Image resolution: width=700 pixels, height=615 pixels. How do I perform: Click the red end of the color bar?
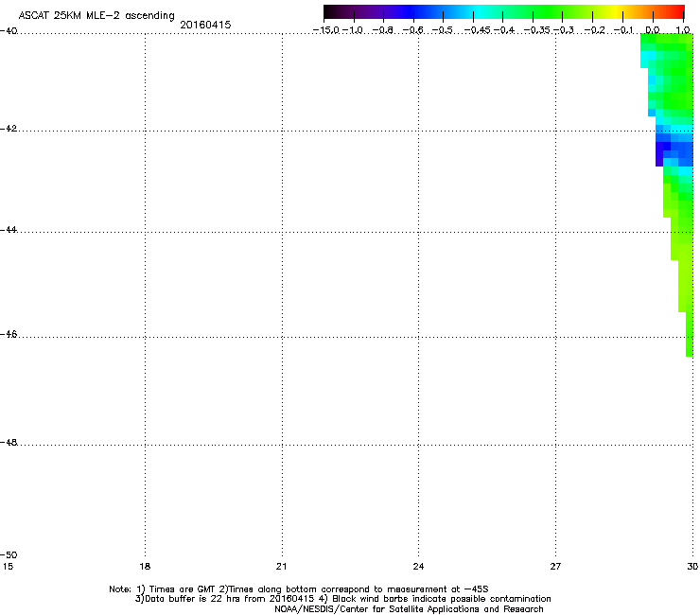676,11
